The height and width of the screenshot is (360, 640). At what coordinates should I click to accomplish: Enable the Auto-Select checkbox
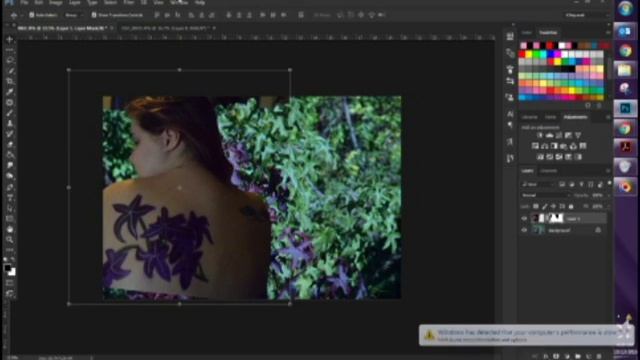pyautogui.click(x=31, y=15)
